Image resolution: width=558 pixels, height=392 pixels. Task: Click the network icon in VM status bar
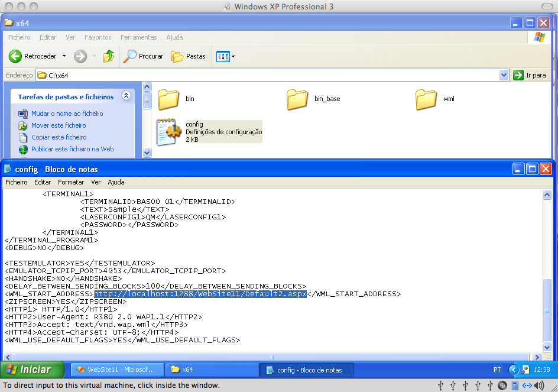tap(527, 385)
